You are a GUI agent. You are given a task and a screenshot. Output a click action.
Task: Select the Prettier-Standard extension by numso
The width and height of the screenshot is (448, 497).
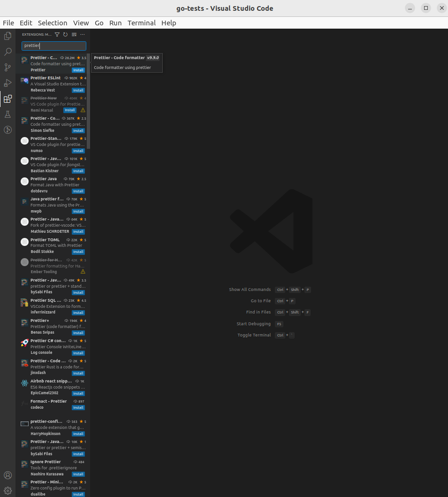(53, 145)
